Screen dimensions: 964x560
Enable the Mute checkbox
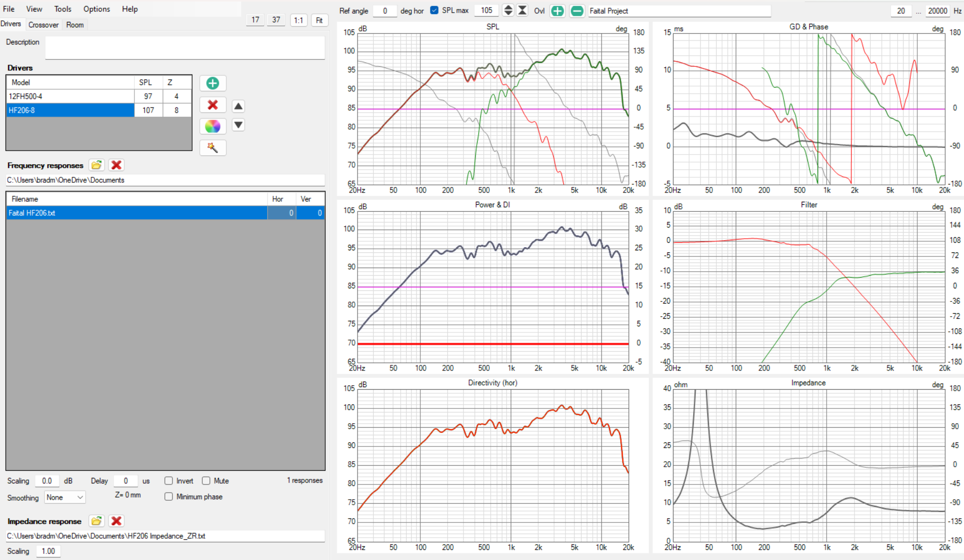point(206,480)
